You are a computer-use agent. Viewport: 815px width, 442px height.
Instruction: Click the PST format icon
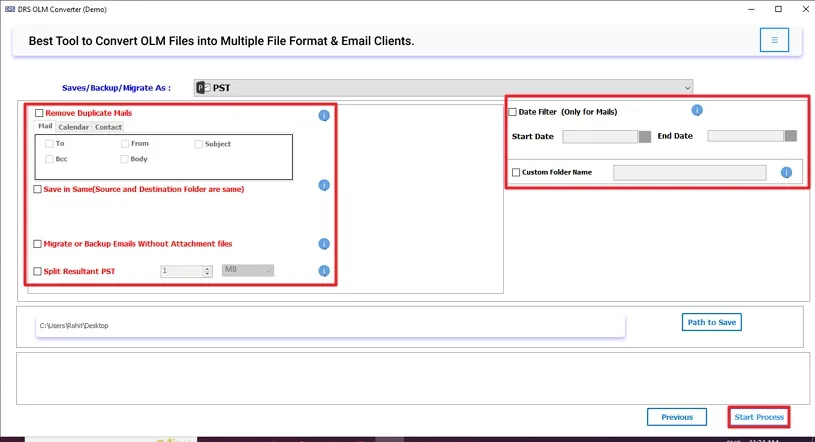203,88
